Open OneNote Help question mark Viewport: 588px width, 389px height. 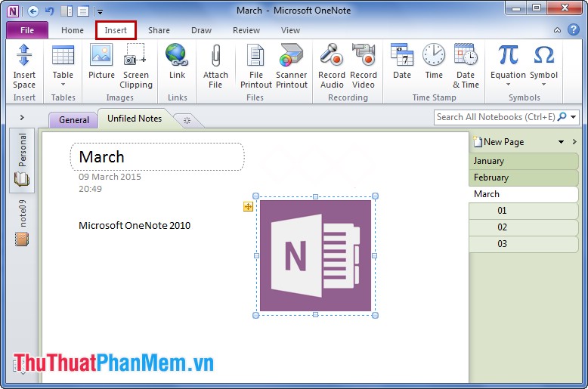click(x=574, y=29)
